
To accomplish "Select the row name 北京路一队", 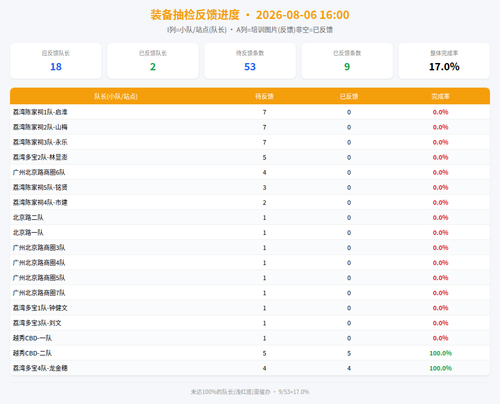I will pyautogui.click(x=28, y=233).
